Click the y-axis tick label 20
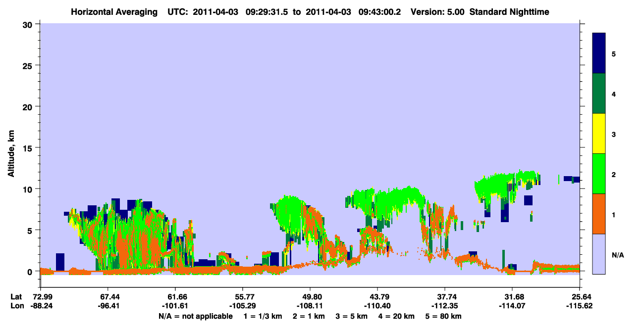The height and width of the screenshot is (330, 644). click(x=29, y=106)
